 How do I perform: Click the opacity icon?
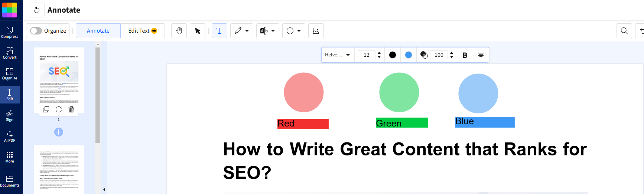(424, 55)
